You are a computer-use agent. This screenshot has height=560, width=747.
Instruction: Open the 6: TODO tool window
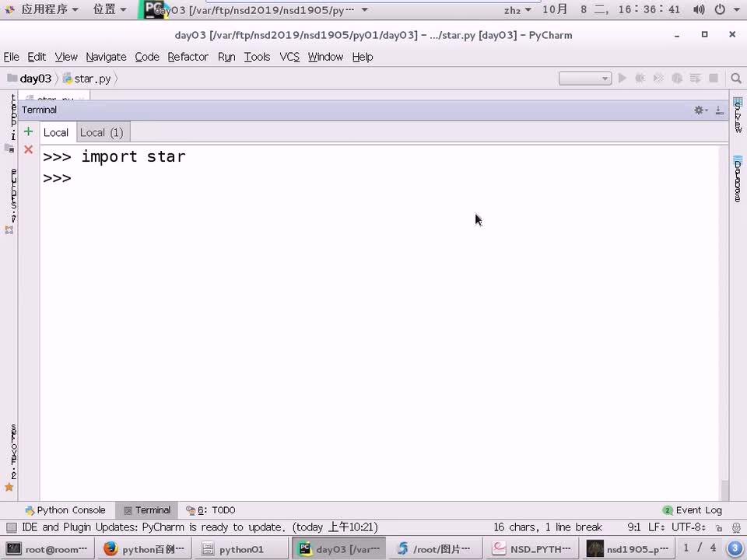(211, 510)
